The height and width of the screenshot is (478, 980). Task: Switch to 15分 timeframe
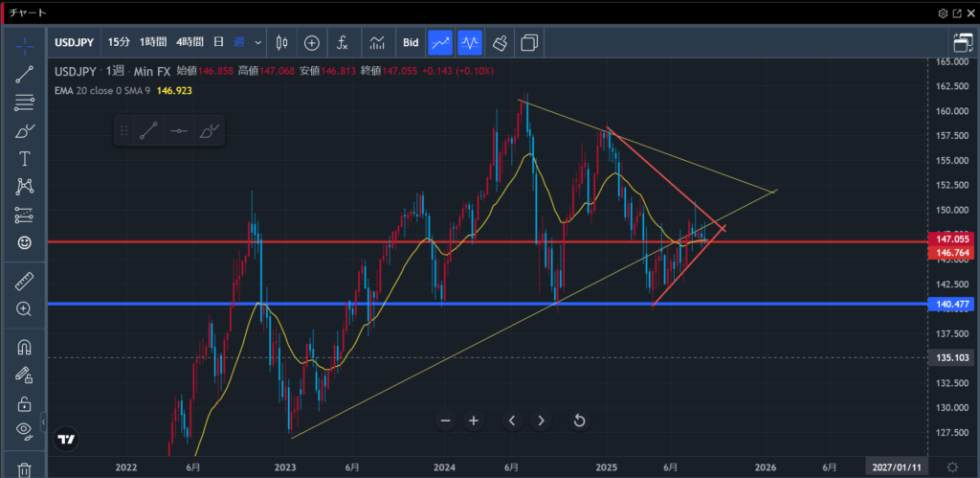pos(120,42)
